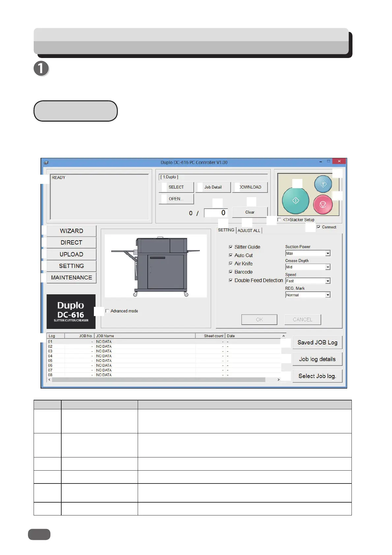Click Select Job log. button
This screenshot has height=555, width=392.
[x=318, y=376]
